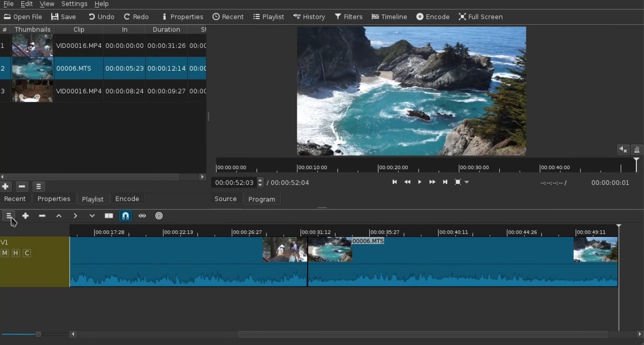This screenshot has height=345, width=644.
Task: Toggle the timeline Snap magnet
Action: point(125,216)
